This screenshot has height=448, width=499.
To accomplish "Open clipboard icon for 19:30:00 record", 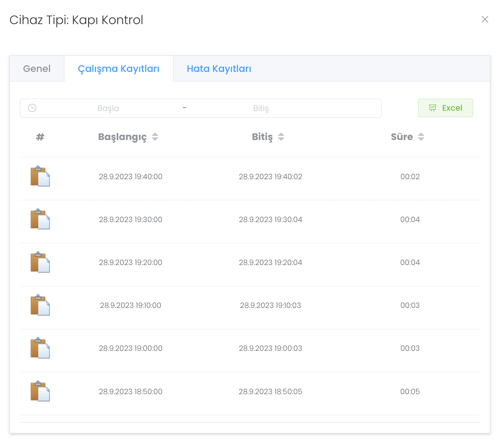I will [40, 219].
